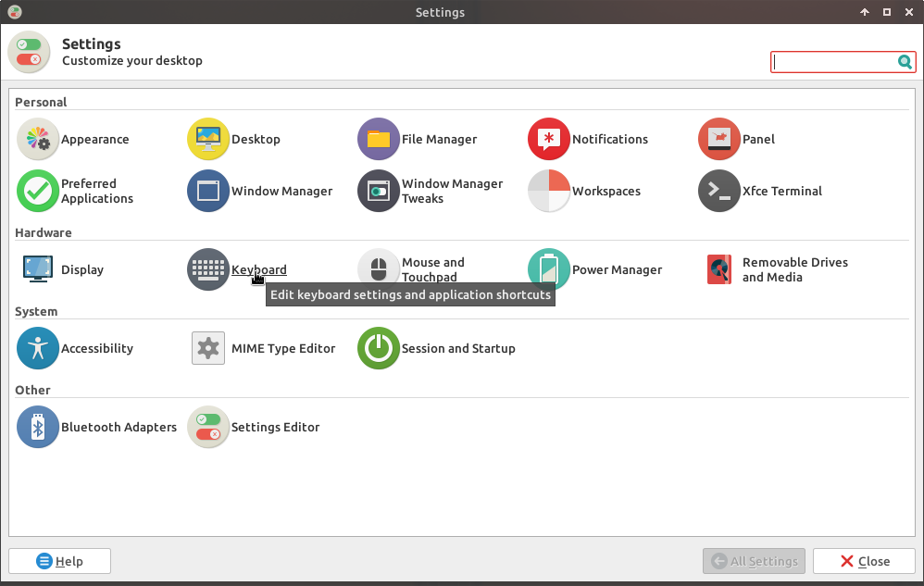924x586 pixels.
Task: Open the Settings Editor toggle icon
Action: point(208,427)
